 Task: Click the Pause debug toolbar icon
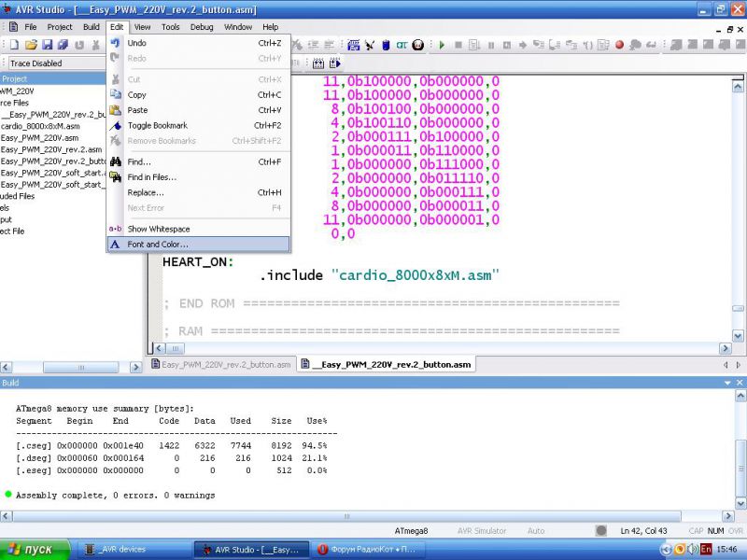(x=491, y=45)
